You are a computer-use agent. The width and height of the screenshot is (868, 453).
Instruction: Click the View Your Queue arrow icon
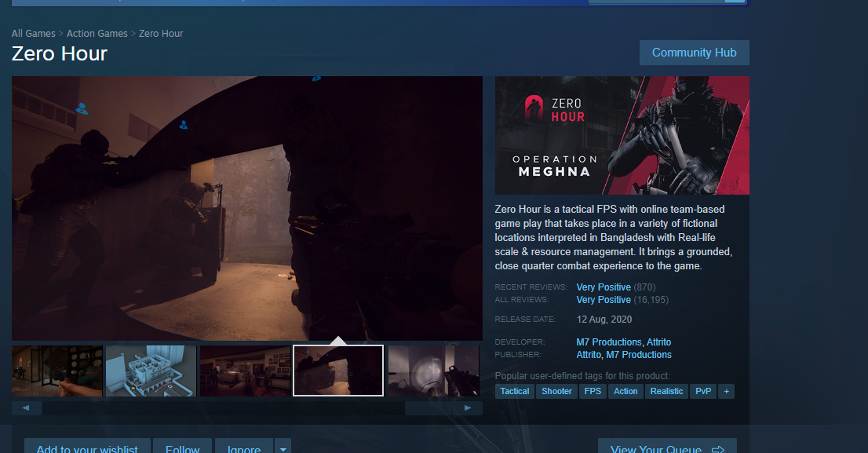717,450
